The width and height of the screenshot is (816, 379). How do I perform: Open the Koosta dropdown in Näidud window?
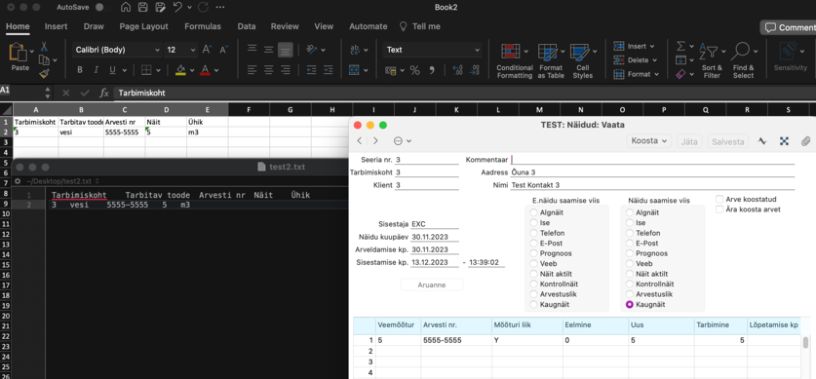click(x=649, y=141)
